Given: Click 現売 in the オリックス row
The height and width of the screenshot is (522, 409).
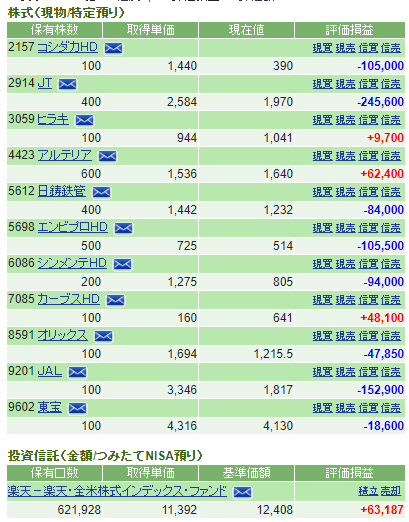Looking at the screenshot, I should coord(345,336).
